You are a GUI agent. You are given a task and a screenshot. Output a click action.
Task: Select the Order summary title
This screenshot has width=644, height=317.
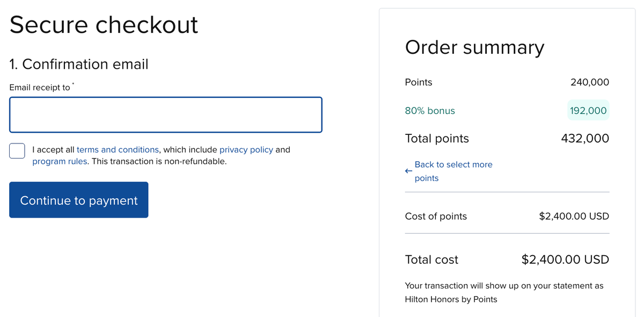click(474, 47)
